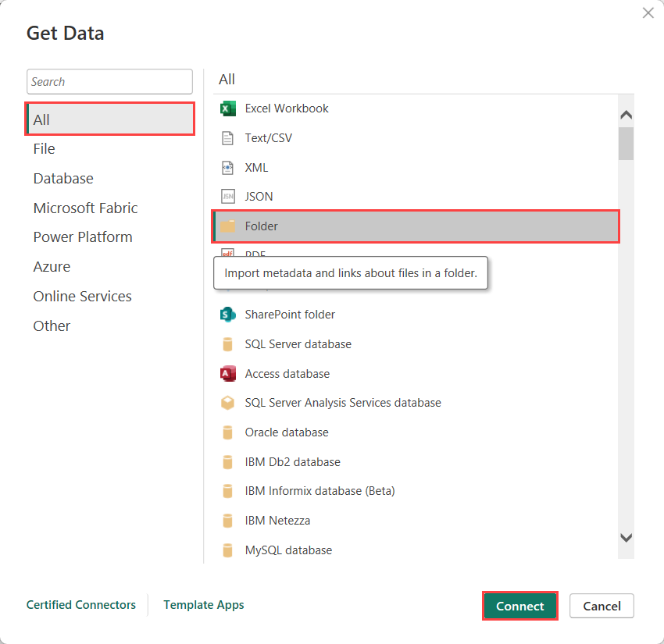Select SQL Server Analysis Services database label
Image resolution: width=664 pixels, height=644 pixels.
click(343, 403)
